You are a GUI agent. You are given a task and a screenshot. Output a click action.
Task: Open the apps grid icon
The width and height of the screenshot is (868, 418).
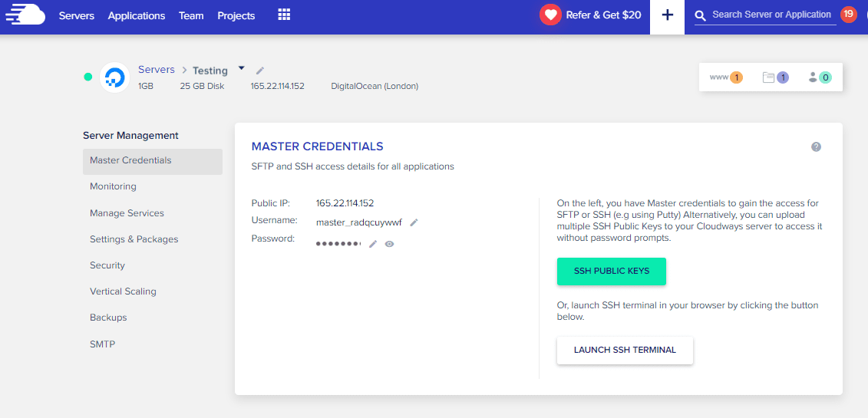(284, 15)
